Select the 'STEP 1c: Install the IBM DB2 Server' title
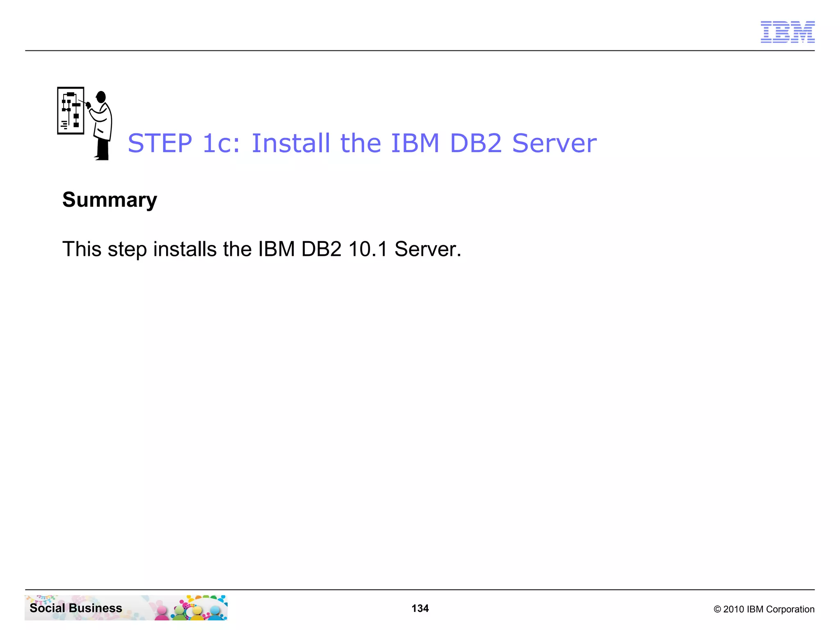This screenshot has height=630, width=840. click(x=362, y=143)
